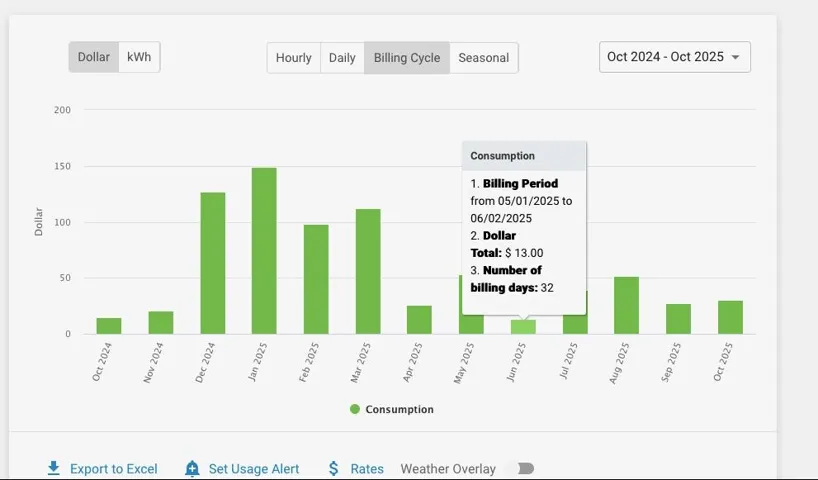The width and height of the screenshot is (818, 480).
Task: Open the Rates link
Action: [x=367, y=468]
